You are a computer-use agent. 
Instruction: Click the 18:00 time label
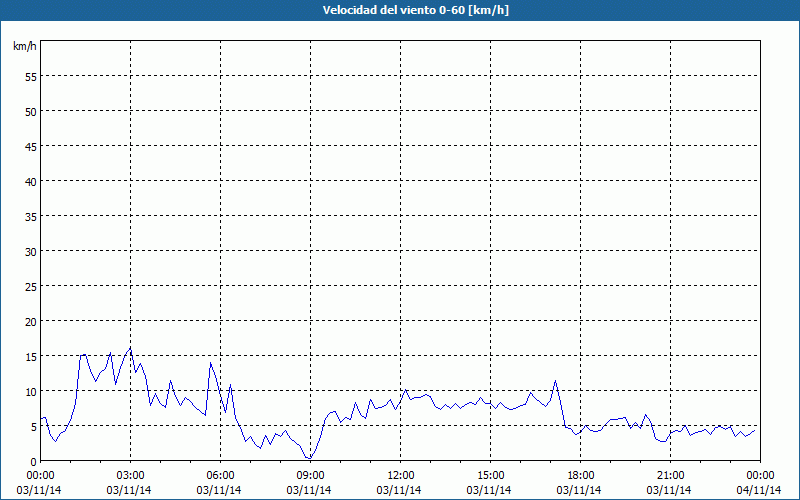[x=581, y=476]
